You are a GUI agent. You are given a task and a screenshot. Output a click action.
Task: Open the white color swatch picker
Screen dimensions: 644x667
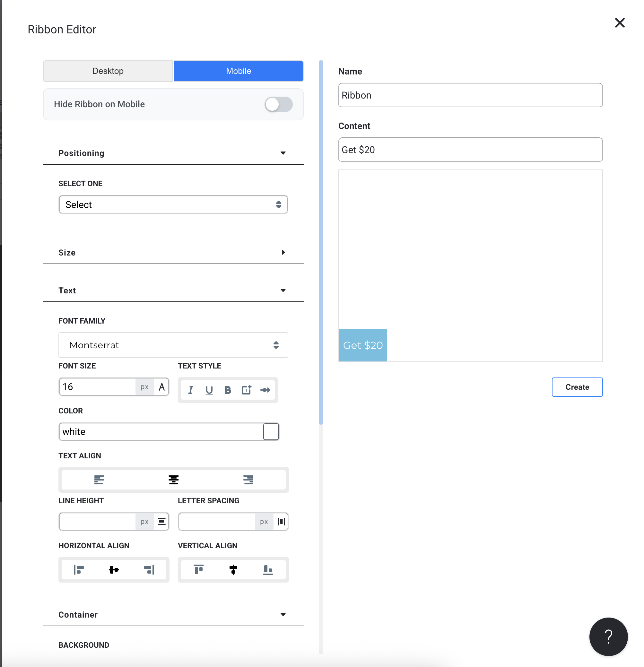(271, 431)
